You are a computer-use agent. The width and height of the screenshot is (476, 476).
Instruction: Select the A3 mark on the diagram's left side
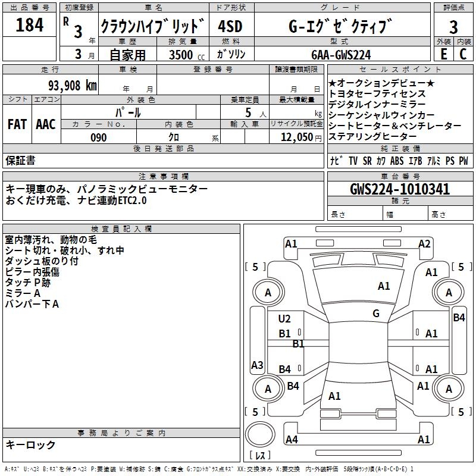257,365
